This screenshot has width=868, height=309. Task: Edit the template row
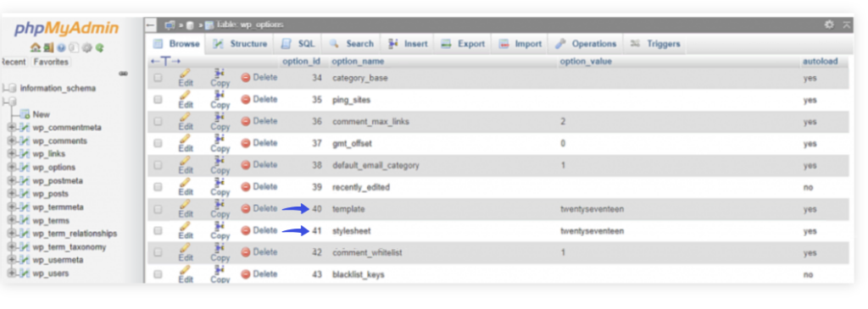[186, 208]
